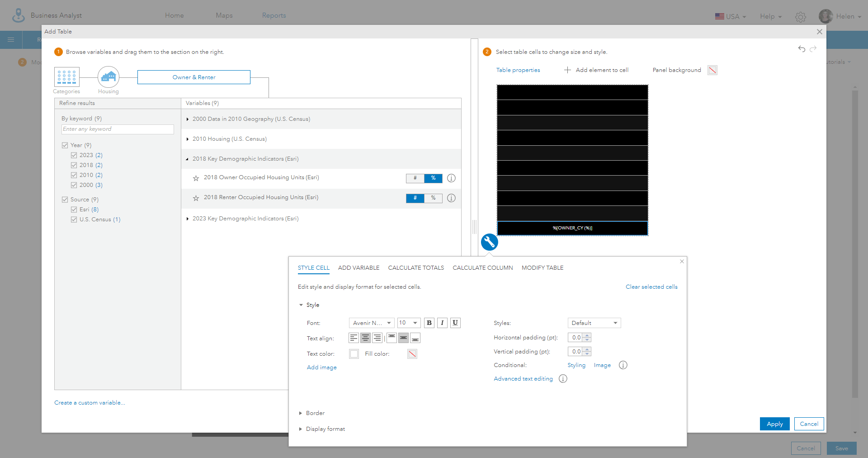The width and height of the screenshot is (868, 458).
Task: Click the blue wrench edit icon
Action: 489,242
